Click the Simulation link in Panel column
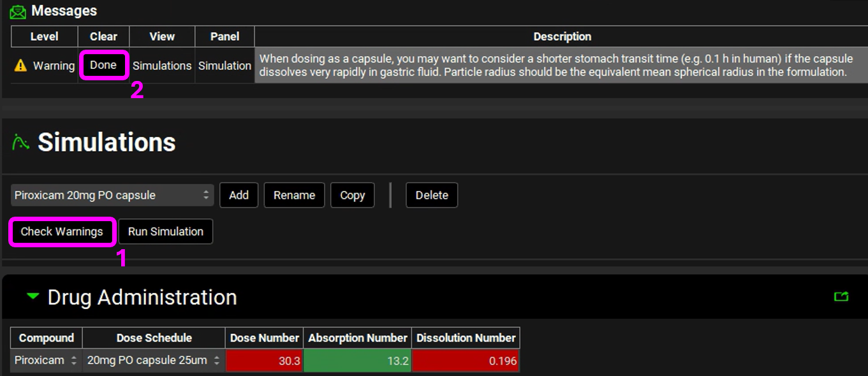This screenshot has height=376, width=868. [224, 66]
